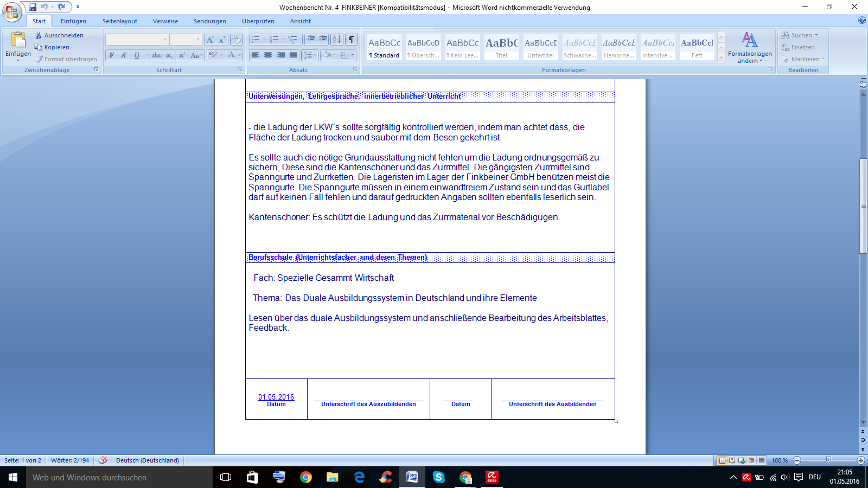The image size is (868, 488).
Task: Center-align the paragraph text
Action: point(268,55)
